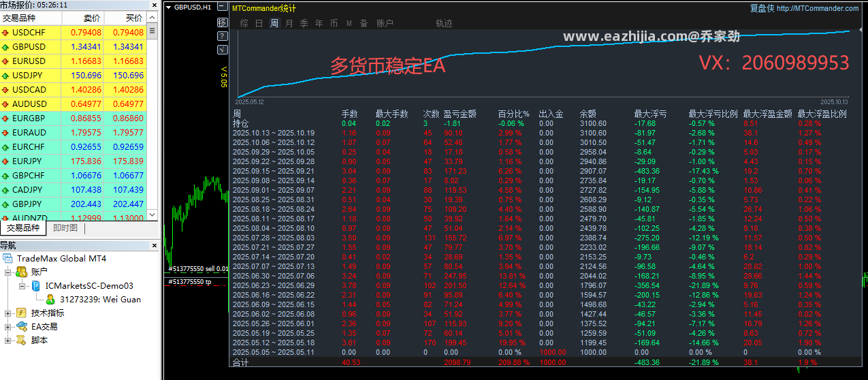Open the question mark help icon
This screenshot has width=868, height=380.
pyautogui.click(x=223, y=36)
